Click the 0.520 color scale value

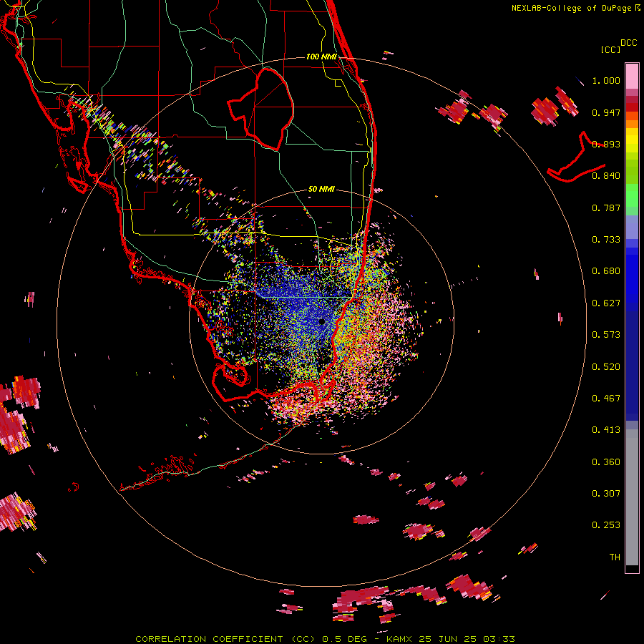point(606,367)
